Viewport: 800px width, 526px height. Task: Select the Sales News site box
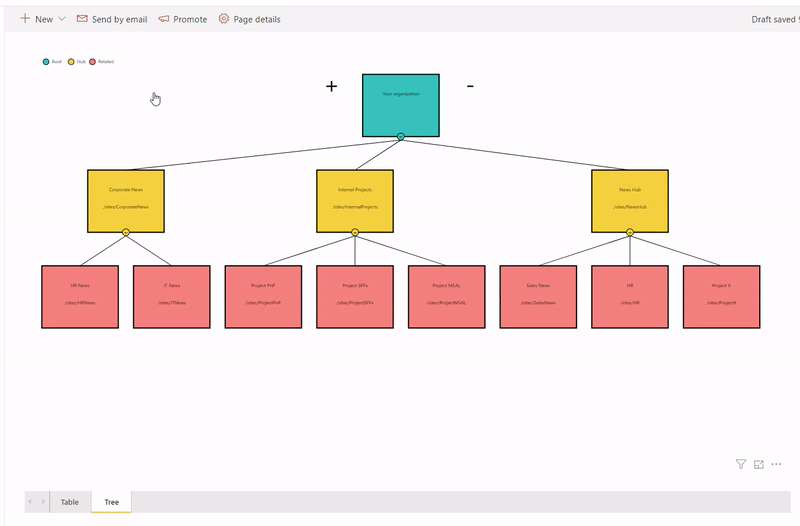pyautogui.click(x=538, y=296)
